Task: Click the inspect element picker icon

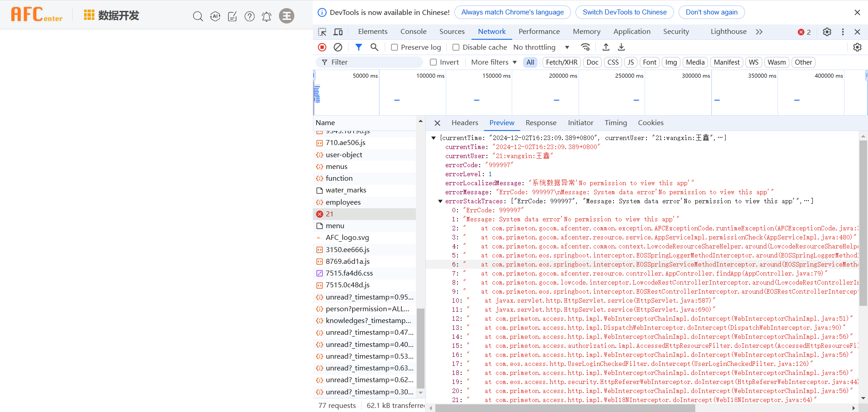Action: point(322,32)
